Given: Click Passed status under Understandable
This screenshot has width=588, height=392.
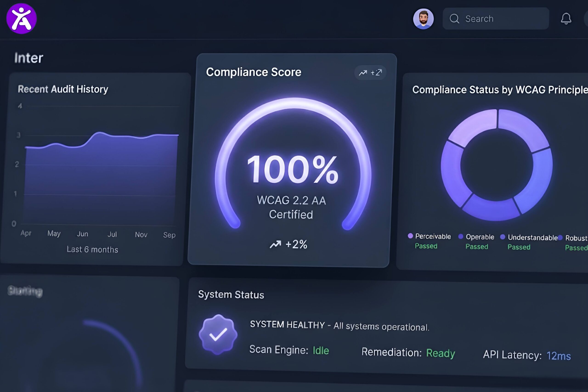Looking at the screenshot, I should [519, 247].
